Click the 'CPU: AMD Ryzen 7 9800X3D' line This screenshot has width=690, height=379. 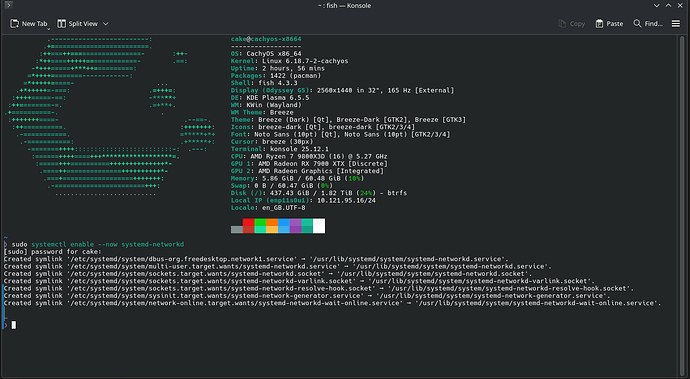pos(309,156)
